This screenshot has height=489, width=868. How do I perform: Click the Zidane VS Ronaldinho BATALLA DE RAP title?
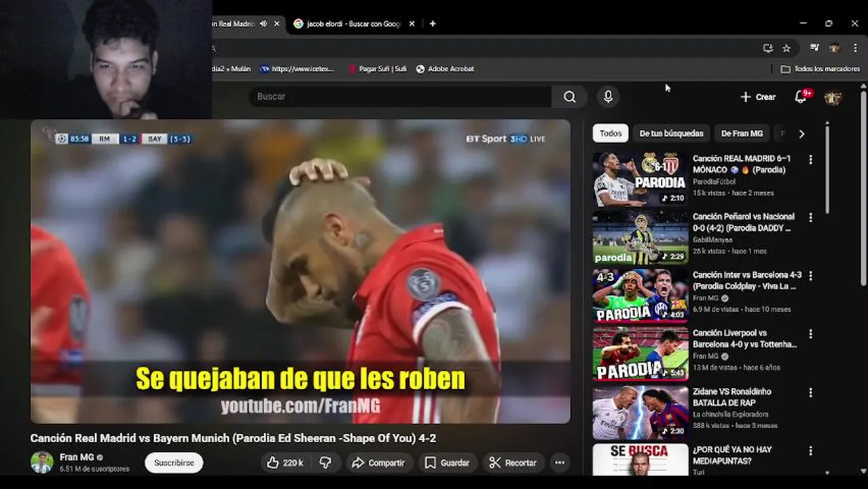[732, 397]
